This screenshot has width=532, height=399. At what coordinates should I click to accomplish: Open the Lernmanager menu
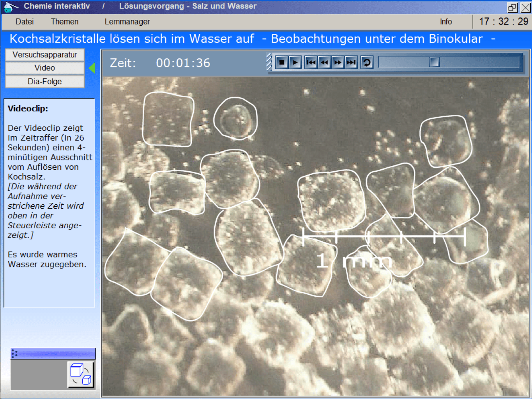(127, 22)
